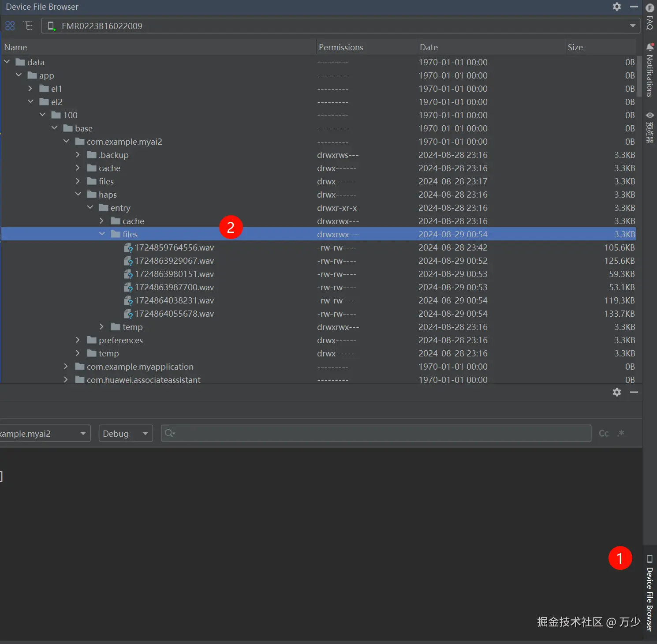The image size is (657, 644).
Task: Collapse the app folder
Action: click(19, 75)
